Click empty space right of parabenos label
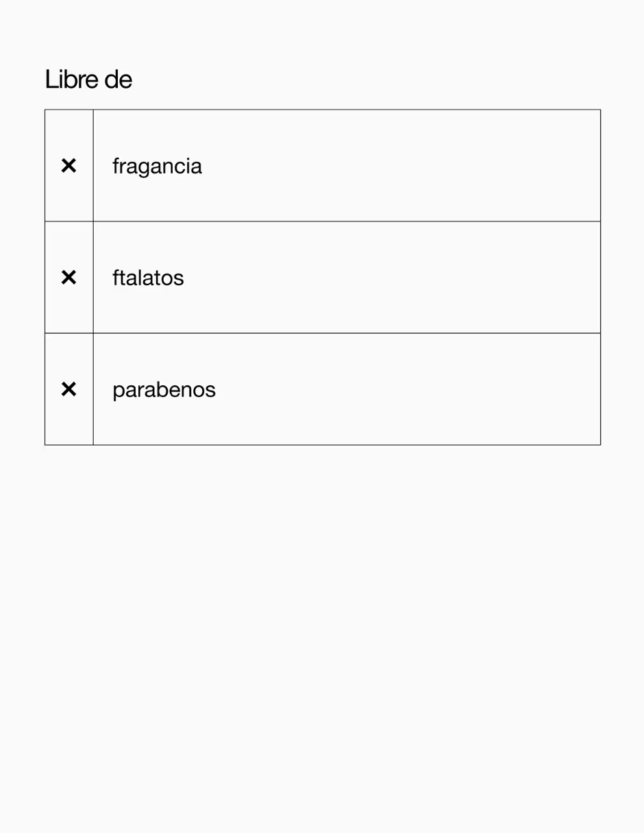Viewport: 644px width, 833px height. coord(408,389)
